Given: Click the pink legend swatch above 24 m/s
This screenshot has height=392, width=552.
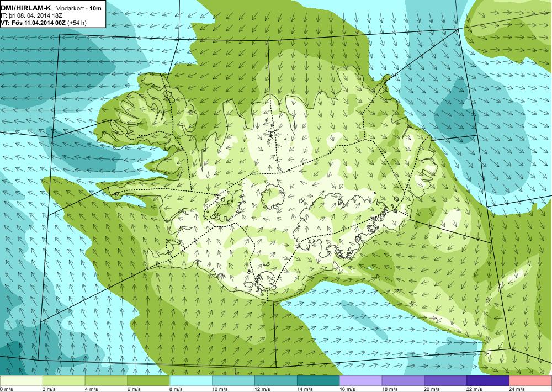Looking at the screenshot, I should point(530,381).
